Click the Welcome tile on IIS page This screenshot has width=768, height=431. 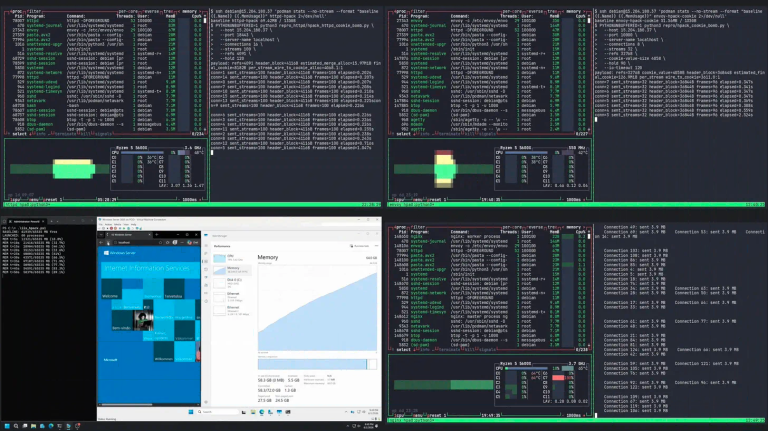[111, 289]
